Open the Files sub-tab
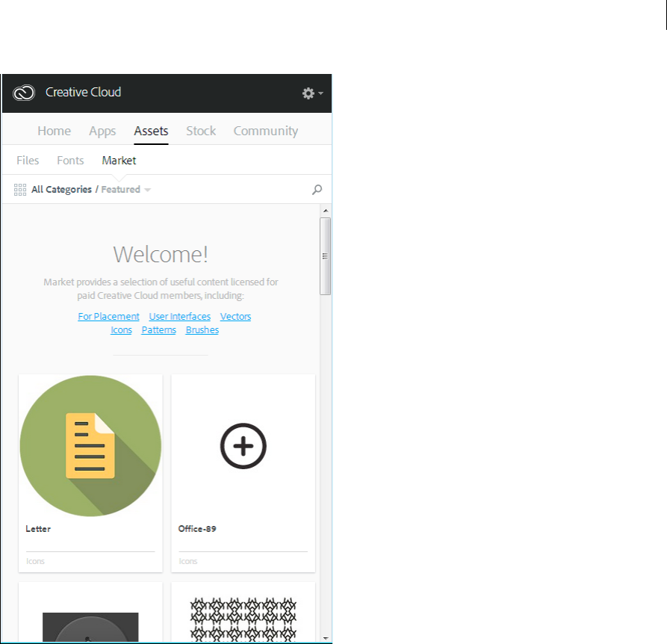The width and height of the screenshot is (667, 644). tap(28, 161)
